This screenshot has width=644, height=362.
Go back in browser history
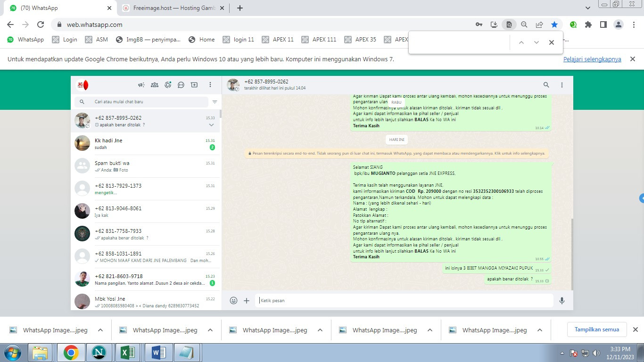point(10,25)
